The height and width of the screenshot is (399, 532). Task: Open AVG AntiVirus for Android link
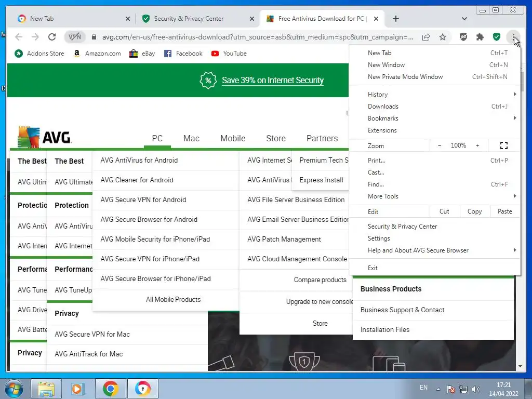pyautogui.click(x=139, y=160)
